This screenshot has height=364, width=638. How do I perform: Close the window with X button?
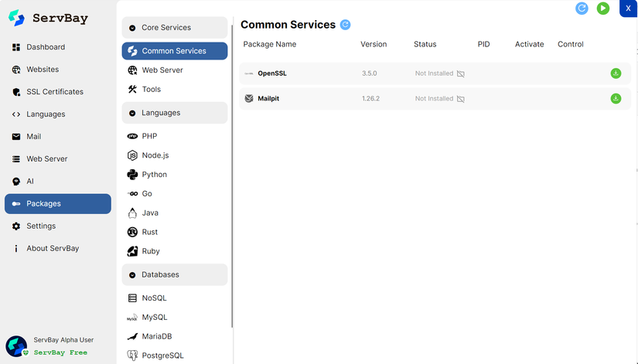(x=628, y=9)
